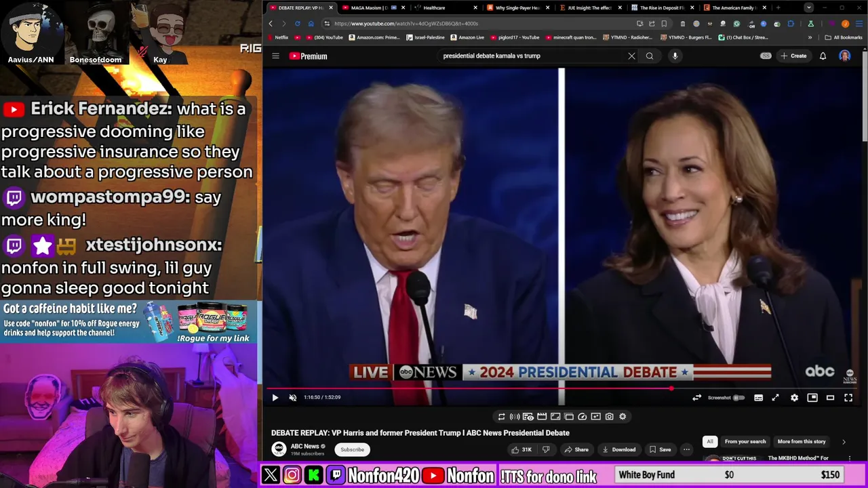Bookmark this page from address bar
868x488 pixels.
coord(664,24)
